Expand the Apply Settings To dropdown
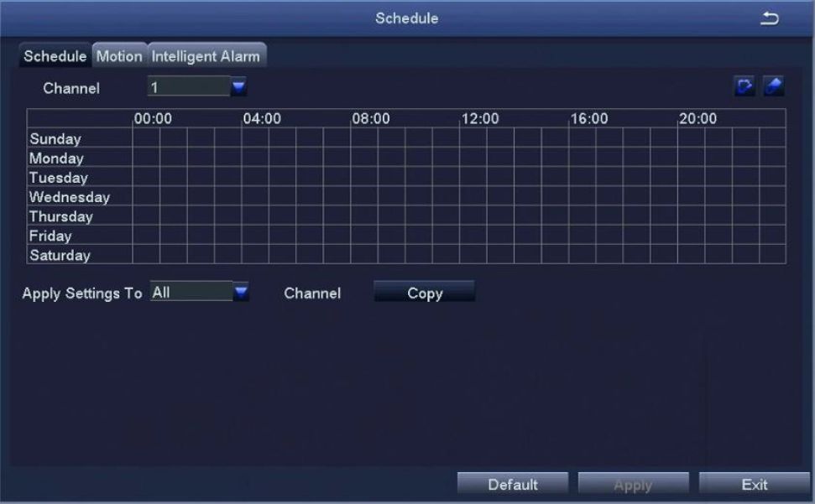The image size is (815, 504). pyautogui.click(x=241, y=293)
